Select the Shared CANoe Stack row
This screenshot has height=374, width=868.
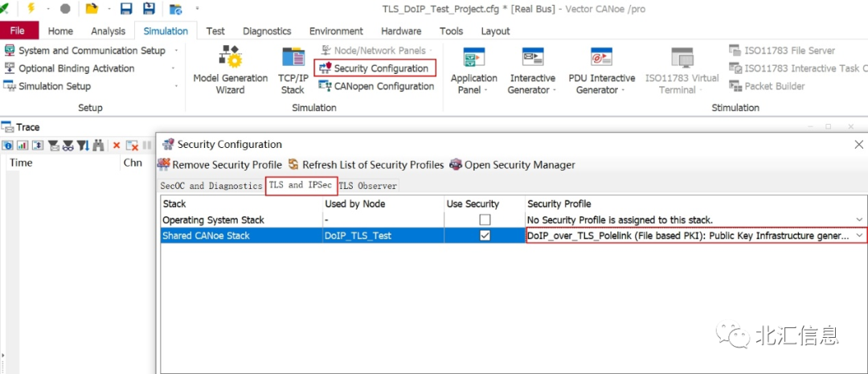tap(513, 236)
